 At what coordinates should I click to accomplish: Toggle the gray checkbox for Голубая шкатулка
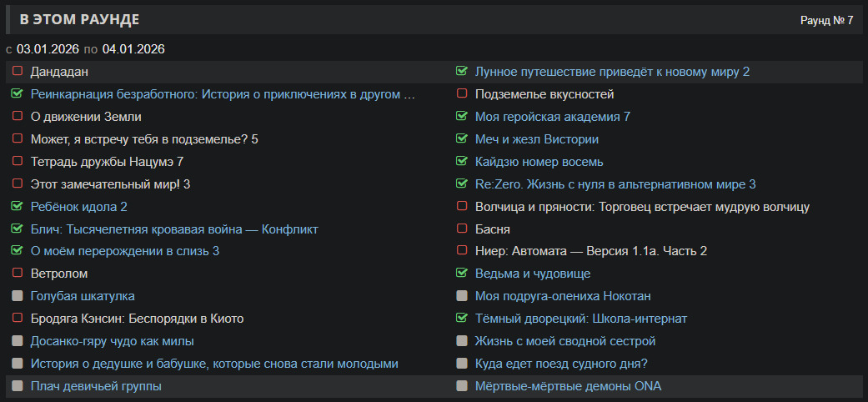coord(17,296)
